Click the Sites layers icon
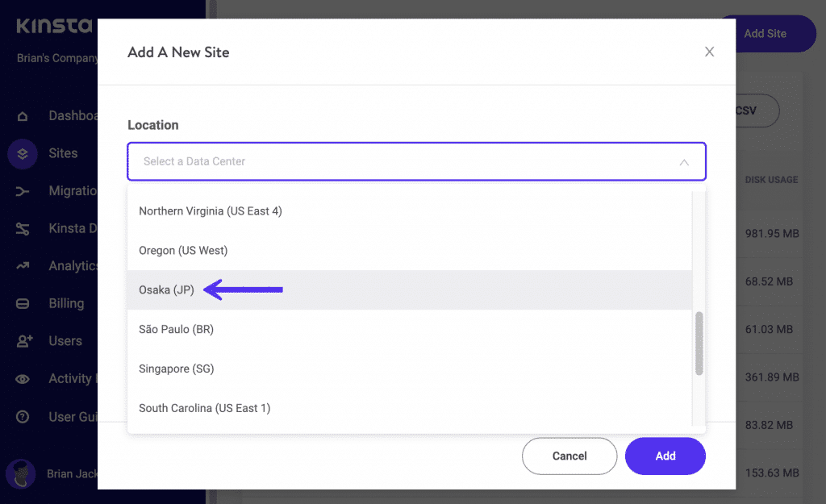This screenshot has height=504, width=826. [23, 153]
